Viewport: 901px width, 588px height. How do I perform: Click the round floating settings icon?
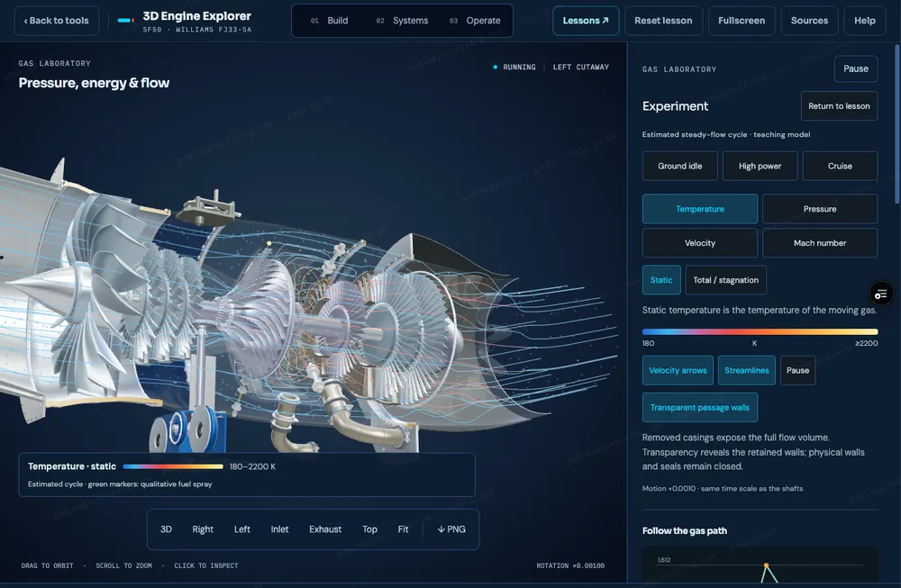[x=881, y=294]
